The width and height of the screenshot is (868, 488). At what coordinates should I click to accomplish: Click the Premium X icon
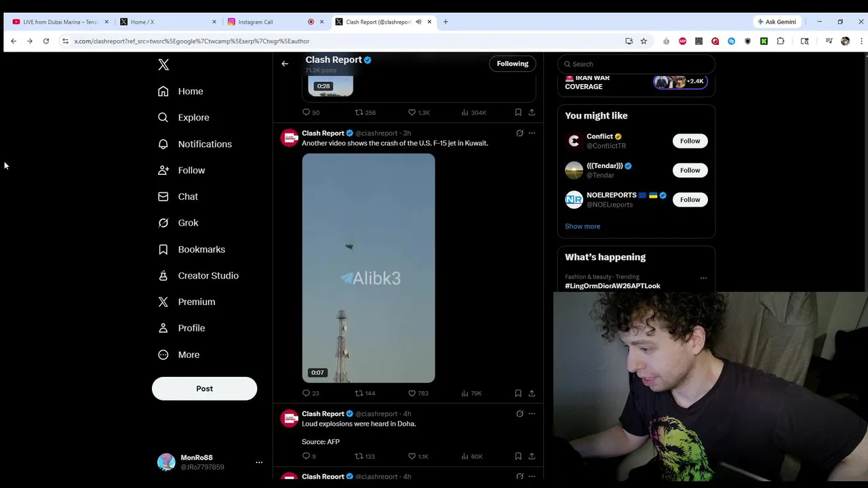click(x=163, y=302)
